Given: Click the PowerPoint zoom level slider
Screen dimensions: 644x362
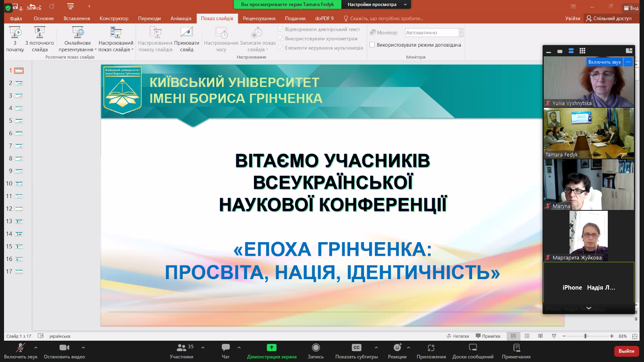Looking at the screenshot, I should [x=586, y=336].
